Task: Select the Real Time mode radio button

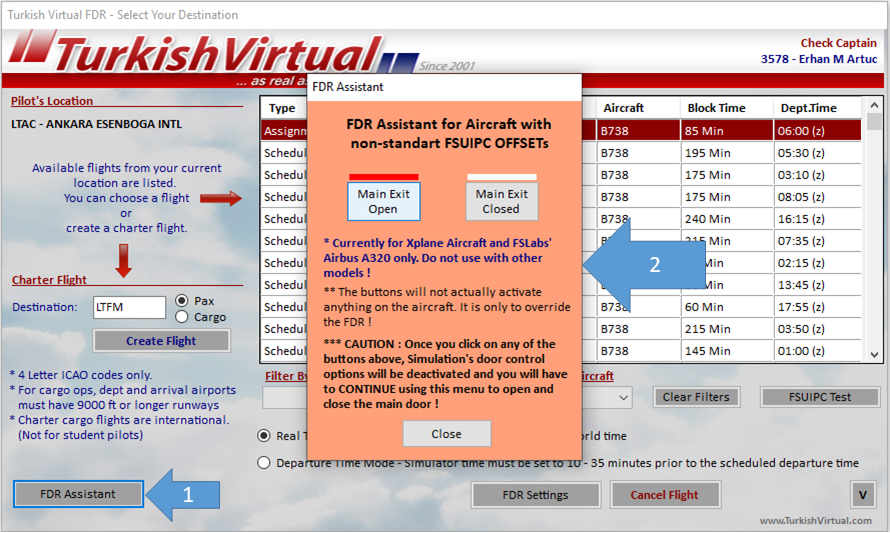Action: (x=264, y=435)
